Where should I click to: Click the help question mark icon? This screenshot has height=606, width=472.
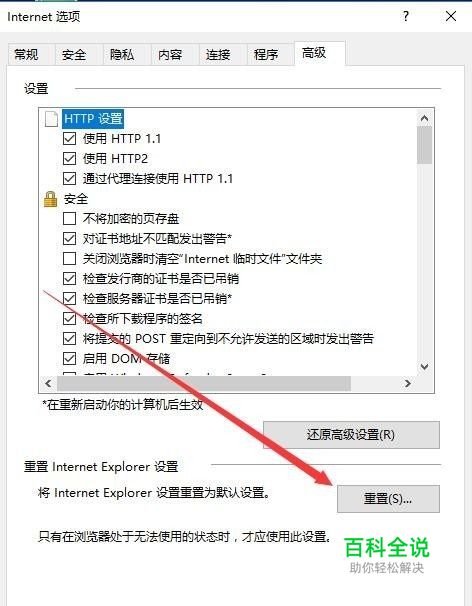pos(406,16)
